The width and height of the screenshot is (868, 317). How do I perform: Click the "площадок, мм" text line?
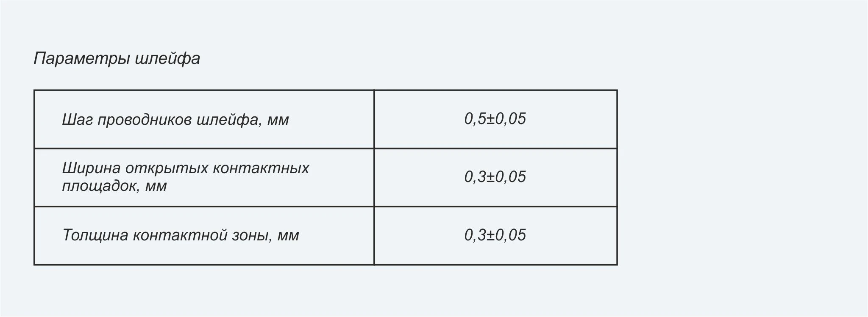pos(114,186)
